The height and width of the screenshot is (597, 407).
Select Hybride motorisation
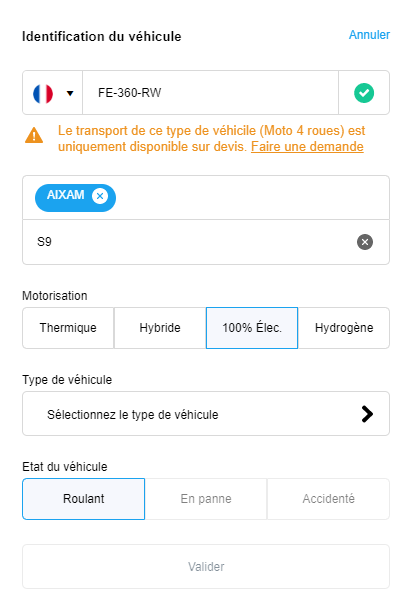[x=160, y=328]
